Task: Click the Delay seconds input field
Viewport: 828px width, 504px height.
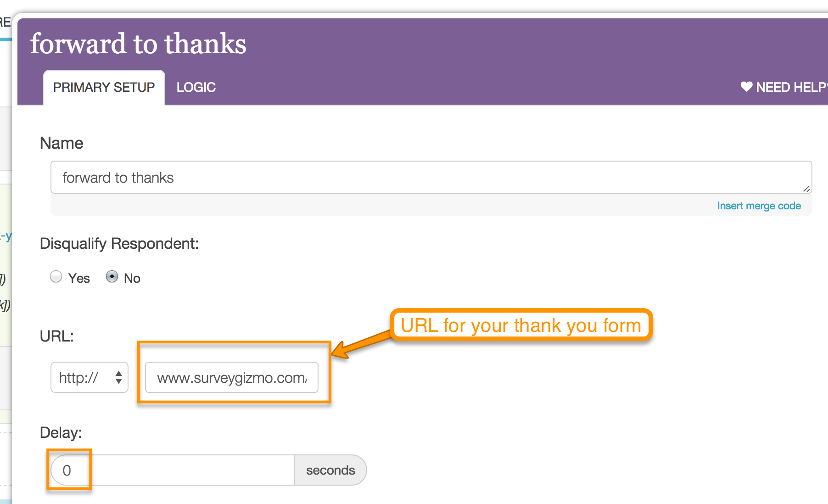Action: [173, 470]
